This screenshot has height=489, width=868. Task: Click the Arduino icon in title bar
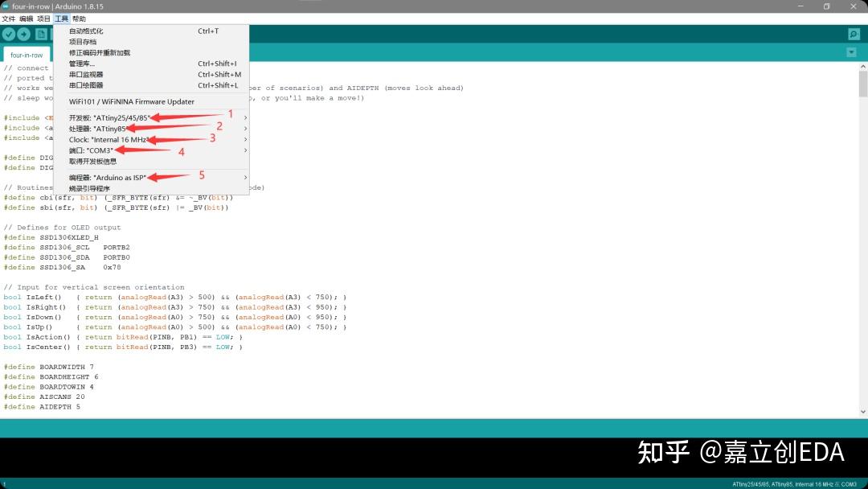pyautogui.click(x=6, y=6)
